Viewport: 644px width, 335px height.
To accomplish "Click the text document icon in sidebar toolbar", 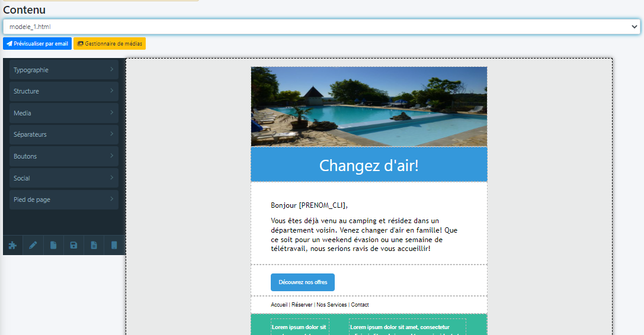I will point(94,245).
